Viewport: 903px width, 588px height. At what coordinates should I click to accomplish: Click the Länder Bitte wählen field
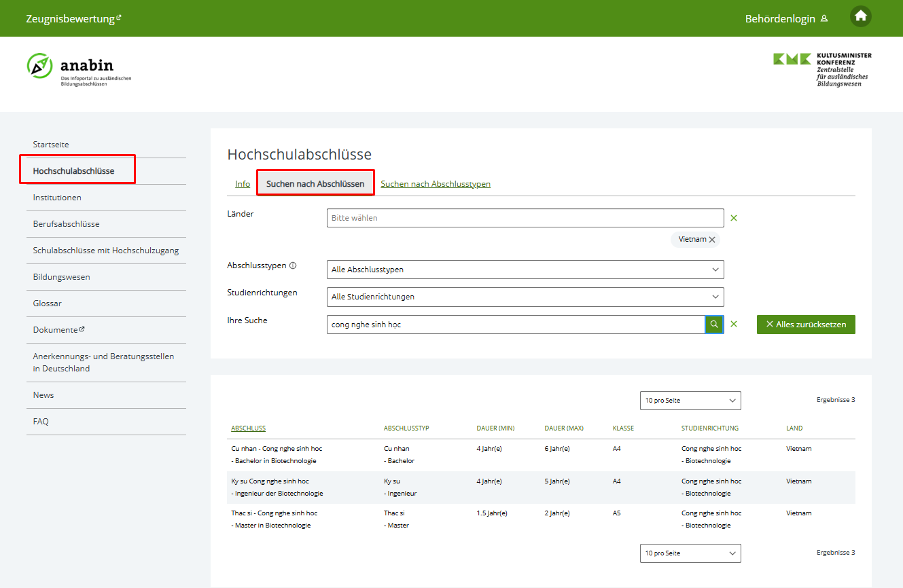click(x=525, y=218)
